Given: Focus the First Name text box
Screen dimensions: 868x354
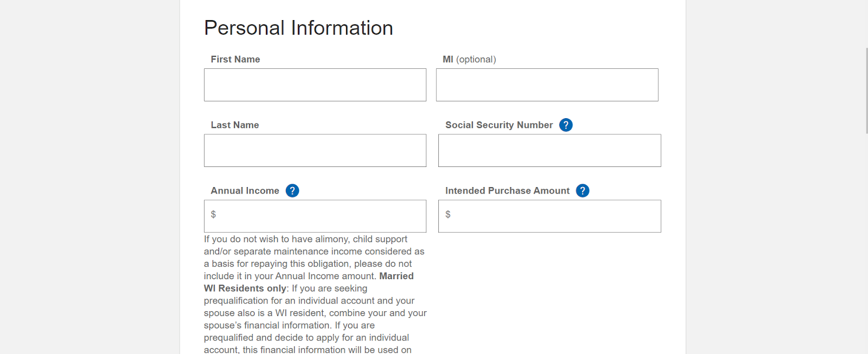Looking at the screenshot, I should click(315, 85).
